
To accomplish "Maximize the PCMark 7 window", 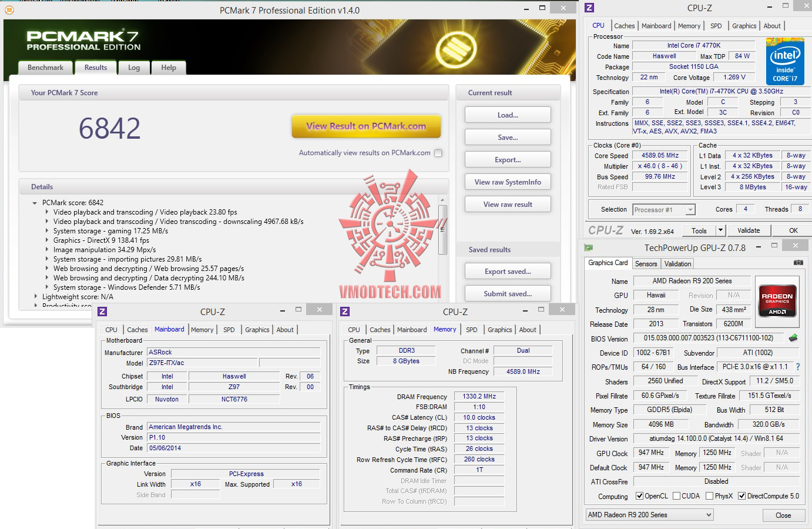I will pos(542,8).
